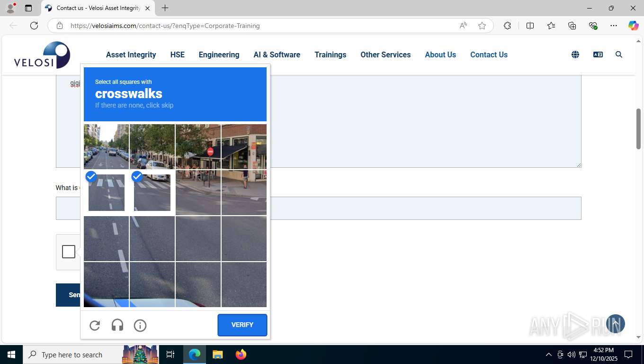This screenshot has width=644, height=364.
Task: Open the Tab actions menu
Action: click(28, 8)
